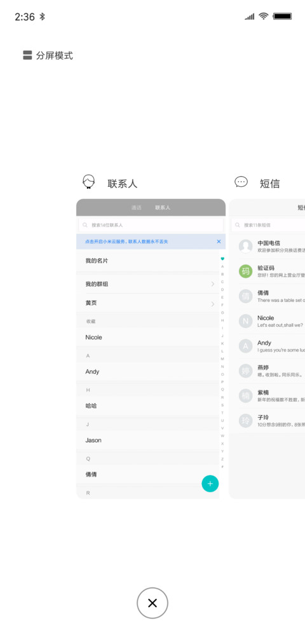Open 我的名片 entry
This screenshot has height=644, width=305.
tap(148, 261)
